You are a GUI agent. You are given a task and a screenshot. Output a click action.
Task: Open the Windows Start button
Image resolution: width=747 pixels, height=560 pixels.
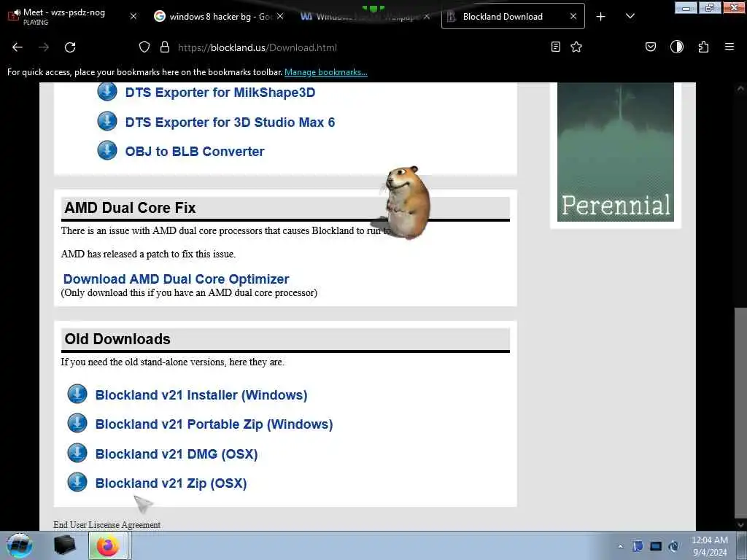point(20,545)
